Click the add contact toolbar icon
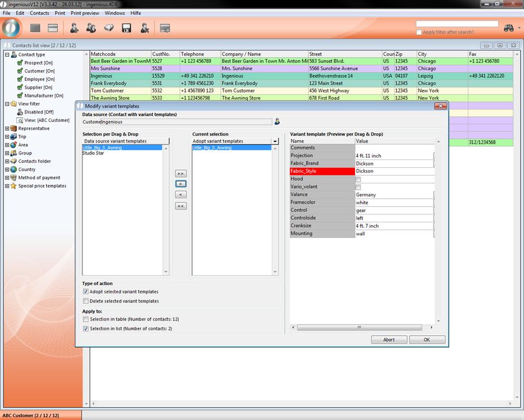 click(x=74, y=28)
